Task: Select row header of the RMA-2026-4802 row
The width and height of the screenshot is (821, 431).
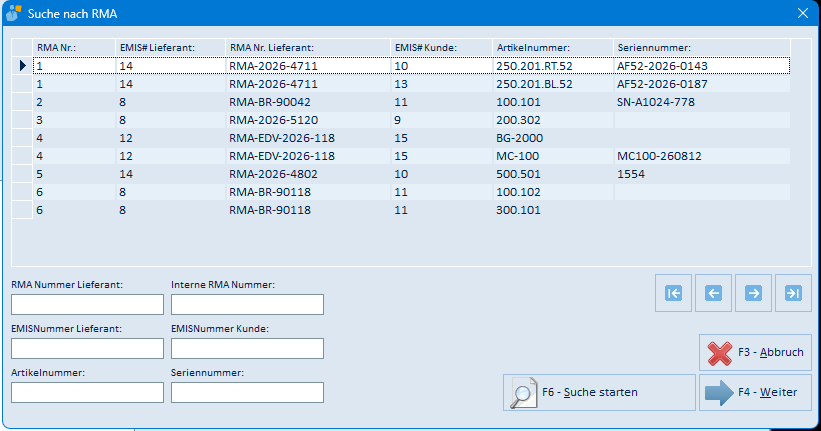Action: pos(22,174)
